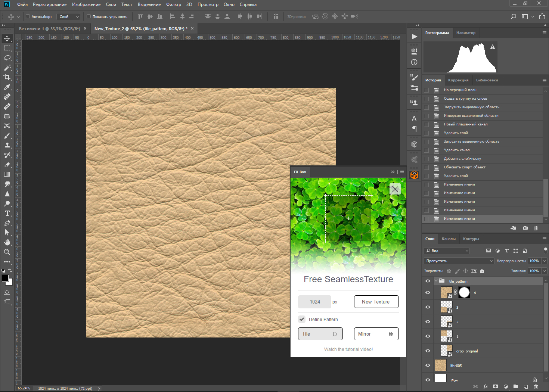Select the Eraser tool
Image resolution: width=549 pixels, height=392 pixels.
(x=7, y=165)
